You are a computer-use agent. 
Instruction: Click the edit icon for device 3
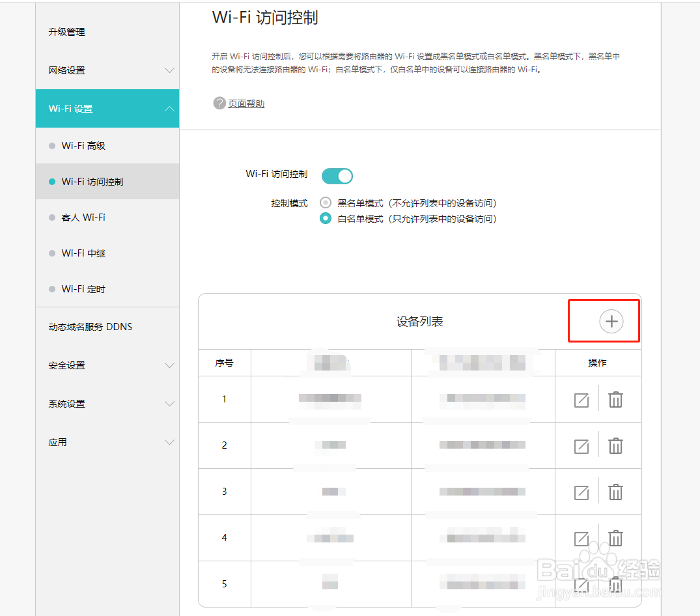point(581,492)
